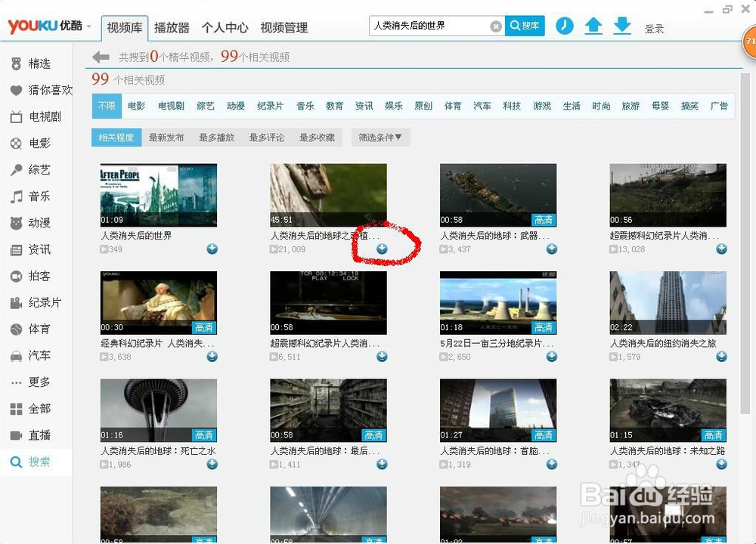This screenshot has width=756, height=544.
Task: Download video 人类消失后的世界
Action: pyautogui.click(x=212, y=249)
